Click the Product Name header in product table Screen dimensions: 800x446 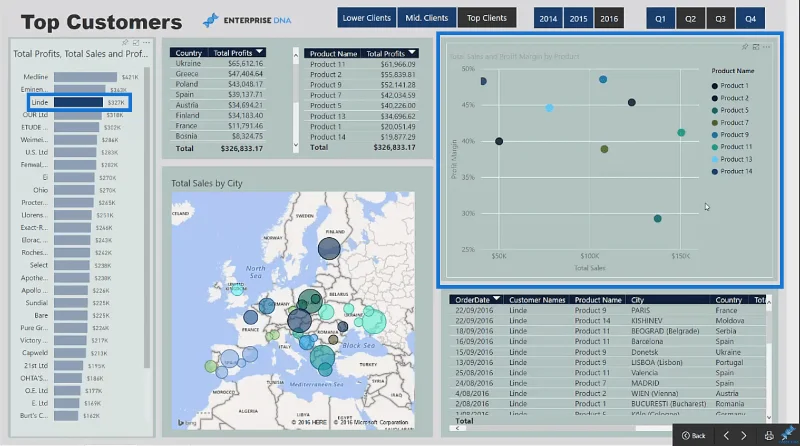coord(333,53)
